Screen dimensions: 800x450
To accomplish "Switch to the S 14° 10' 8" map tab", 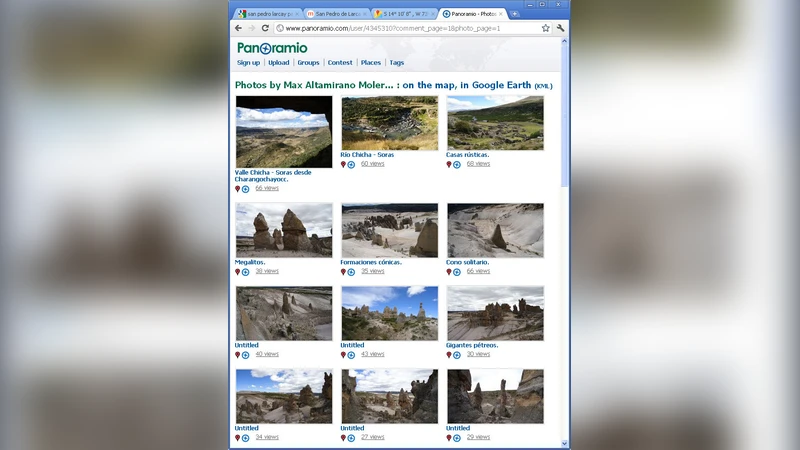I will (x=402, y=14).
